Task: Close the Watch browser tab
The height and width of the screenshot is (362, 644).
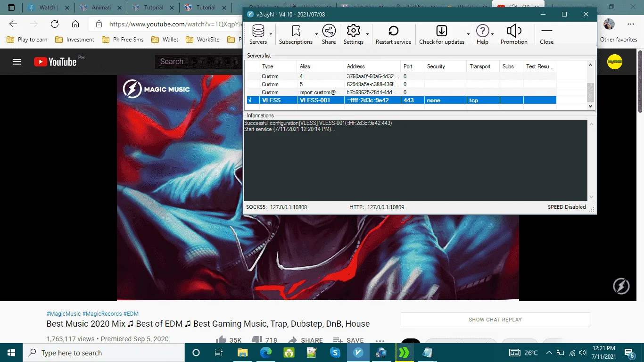Action: click(x=66, y=8)
